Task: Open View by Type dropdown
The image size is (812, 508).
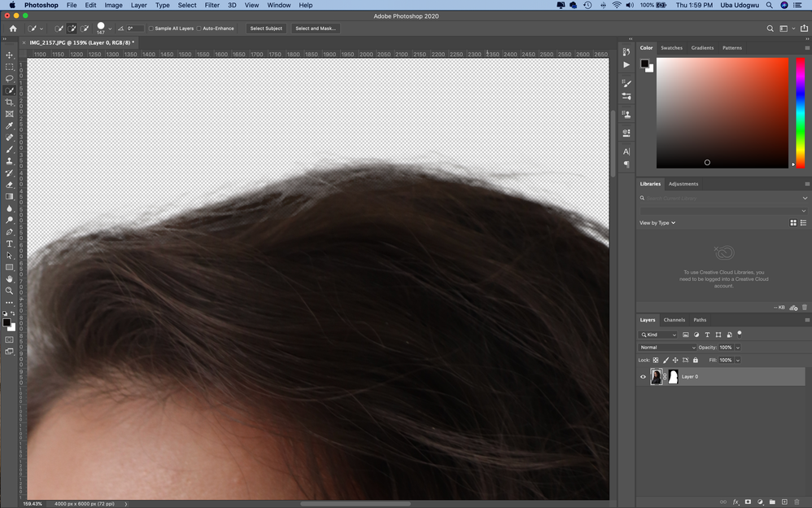Action: click(x=657, y=223)
